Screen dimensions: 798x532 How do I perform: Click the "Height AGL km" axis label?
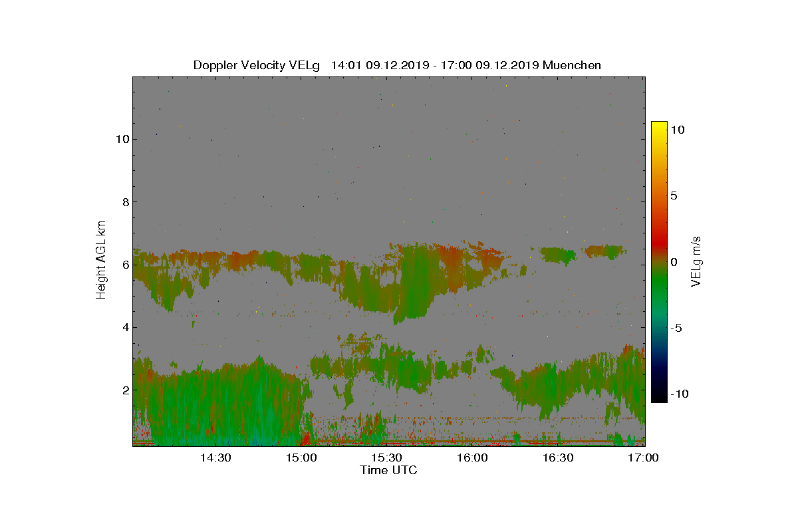pyautogui.click(x=101, y=259)
